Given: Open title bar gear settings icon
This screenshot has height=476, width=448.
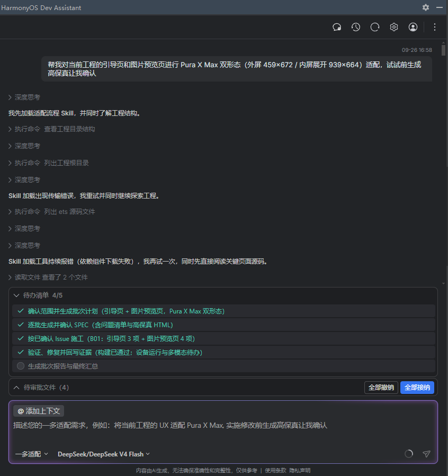Looking at the screenshot, I should [x=426, y=7].
